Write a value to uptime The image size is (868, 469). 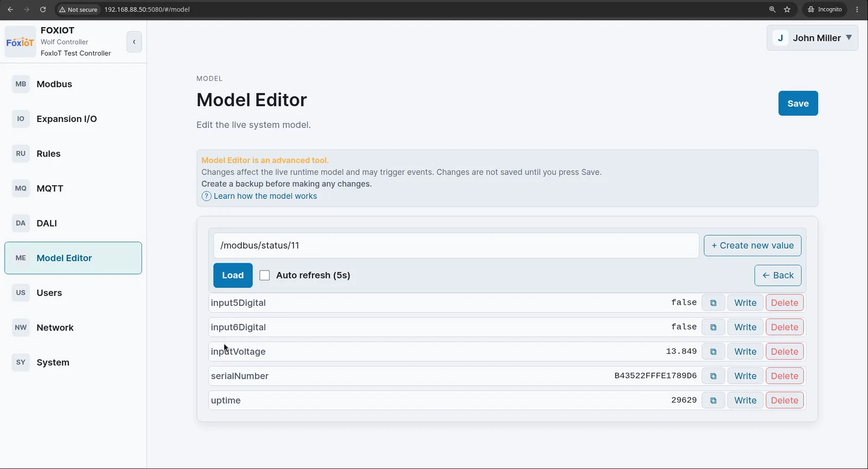(745, 400)
